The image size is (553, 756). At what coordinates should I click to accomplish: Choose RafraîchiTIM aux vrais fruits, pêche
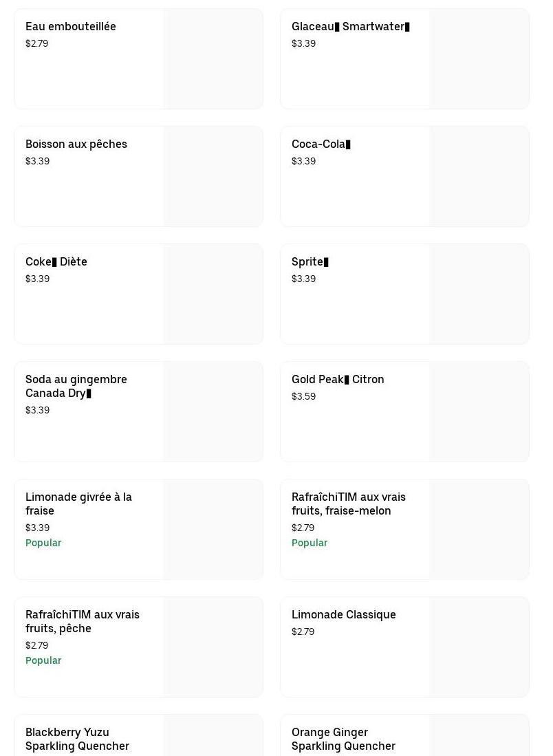point(83,622)
